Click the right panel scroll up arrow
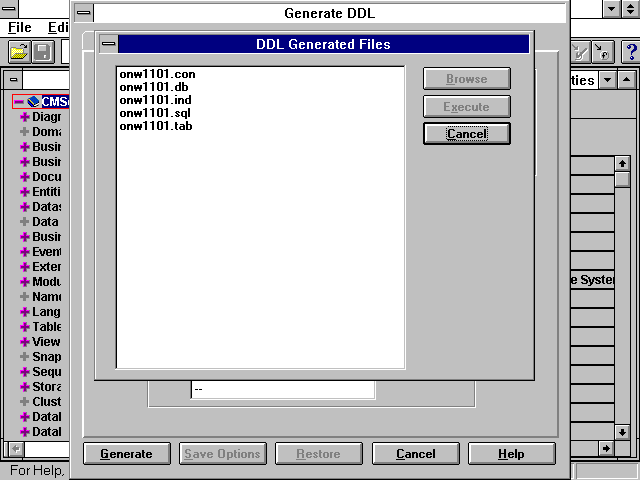The height and width of the screenshot is (480, 640). (622, 163)
